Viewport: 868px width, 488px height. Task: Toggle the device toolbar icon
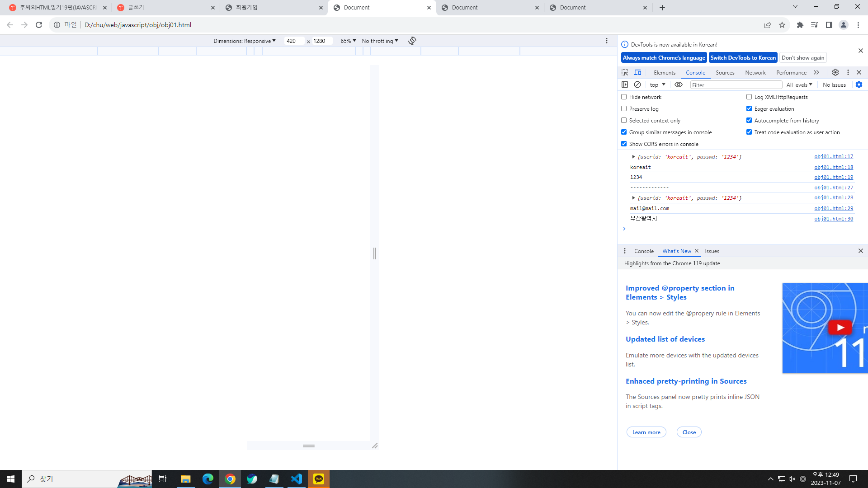point(637,72)
